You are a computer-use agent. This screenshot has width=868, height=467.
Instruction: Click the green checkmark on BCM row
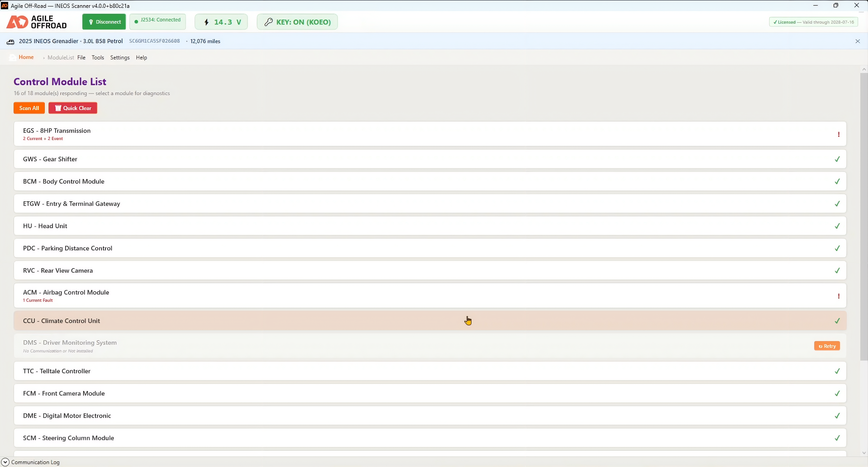click(837, 181)
